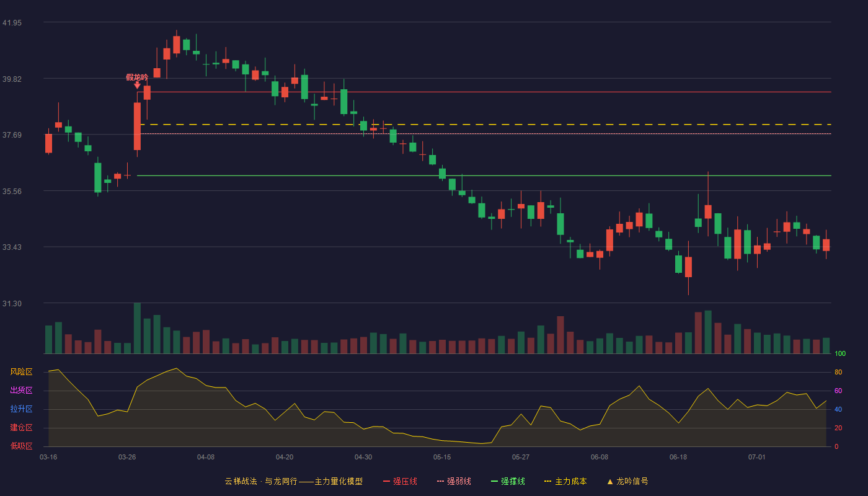The image size is (868, 496).
Task: Select the 云梯战法 主力量化模型 legend entry
Action: (293, 481)
